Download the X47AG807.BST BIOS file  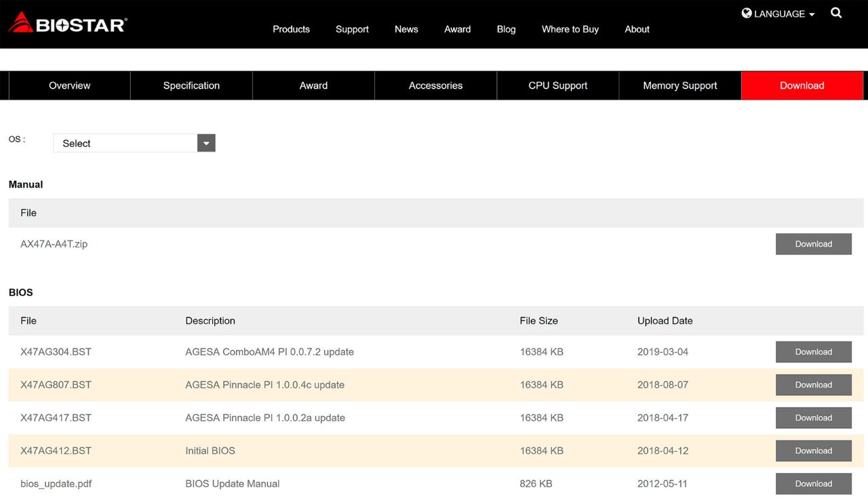(x=814, y=385)
